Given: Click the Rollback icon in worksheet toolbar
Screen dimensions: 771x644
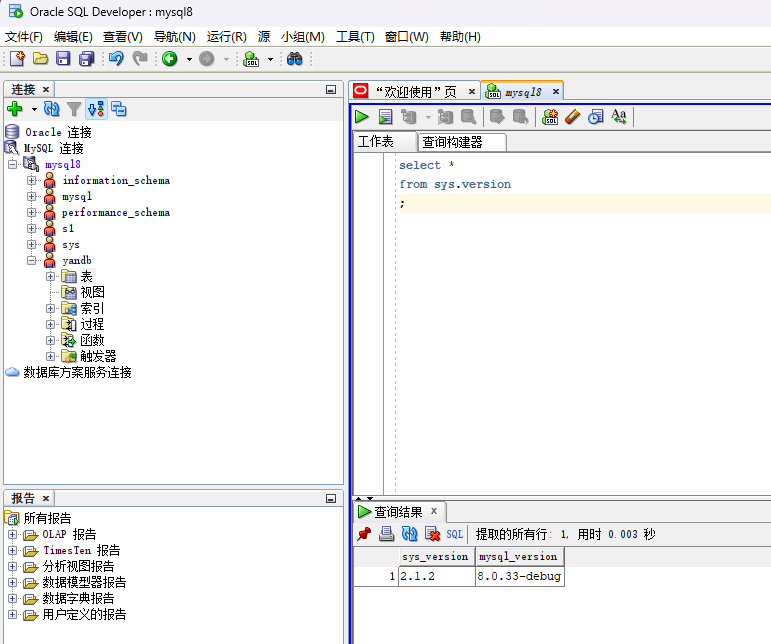Looking at the screenshot, I should [x=520, y=117].
